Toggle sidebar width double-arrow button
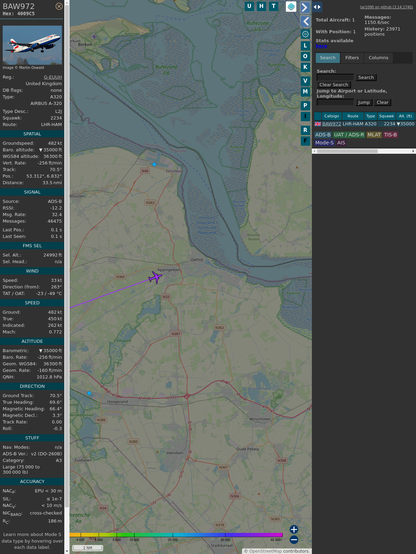 [317, 6]
